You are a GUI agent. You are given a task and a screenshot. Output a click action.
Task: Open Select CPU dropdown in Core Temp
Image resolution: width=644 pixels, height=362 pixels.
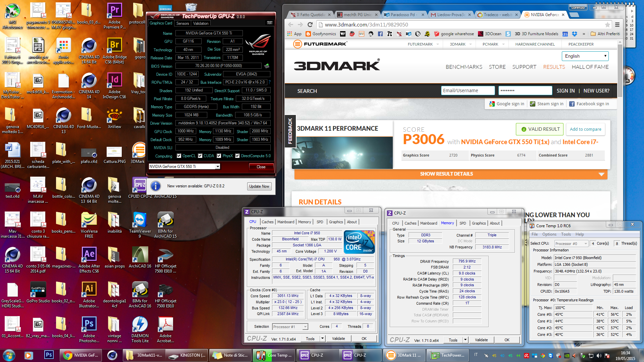click(x=571, y=243)
